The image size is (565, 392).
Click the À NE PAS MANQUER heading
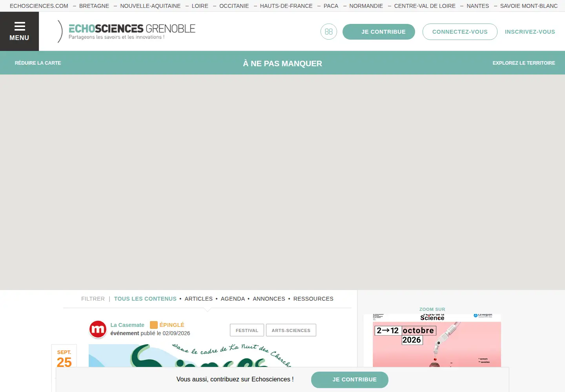[282, 64]
